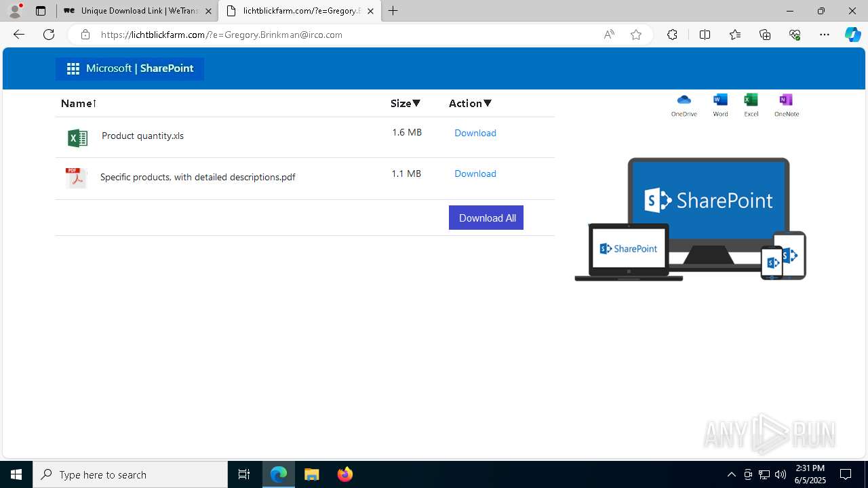Open the Excel app icon
The height and width of the screenshot is (488, 868).
tap(751, 100)
